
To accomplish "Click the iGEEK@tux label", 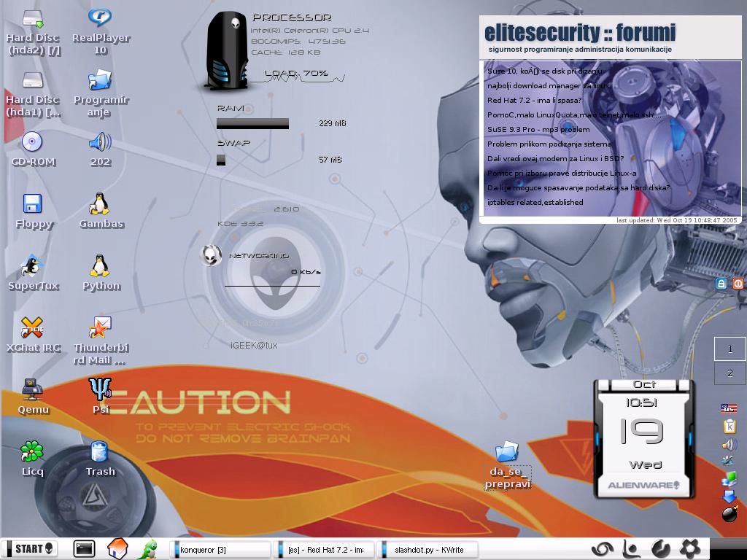I will point(253,345).
